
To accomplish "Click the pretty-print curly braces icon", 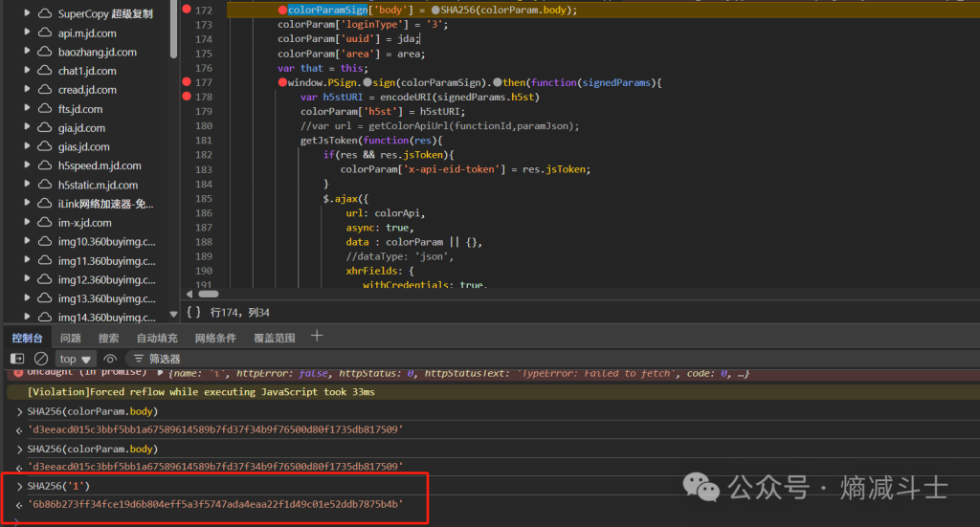I will (194, 312).
